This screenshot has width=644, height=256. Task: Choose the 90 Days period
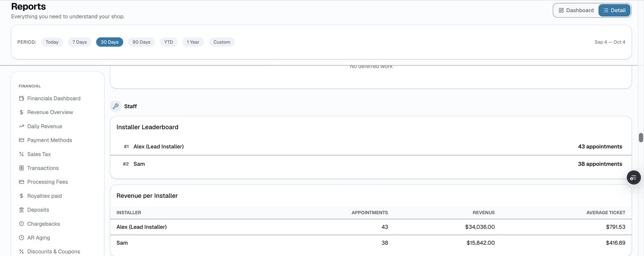[141, 42]
